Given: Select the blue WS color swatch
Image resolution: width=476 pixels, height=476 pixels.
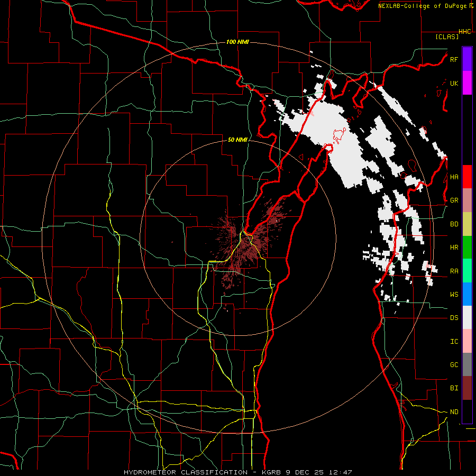Looking at the screenshot, I should (467, 294).
